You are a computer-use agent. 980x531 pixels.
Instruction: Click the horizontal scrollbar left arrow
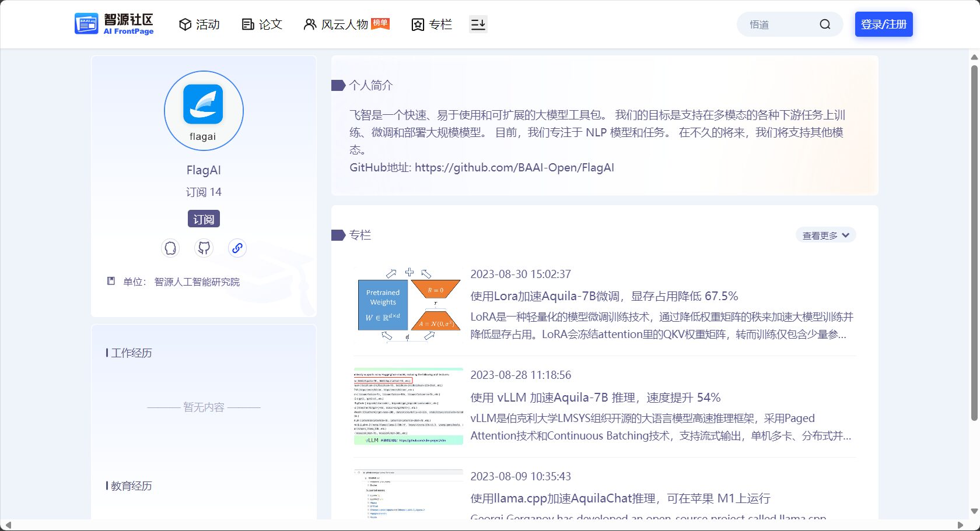(8, 525)
